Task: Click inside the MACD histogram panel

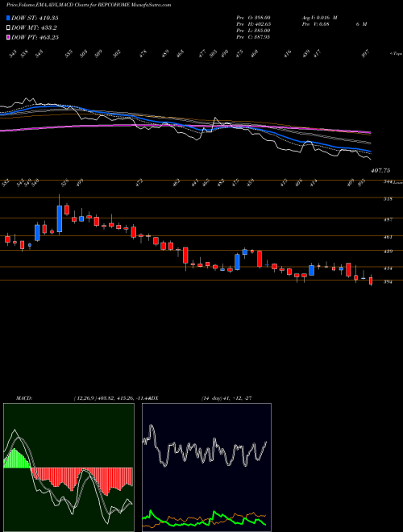Action: (69, 468)
